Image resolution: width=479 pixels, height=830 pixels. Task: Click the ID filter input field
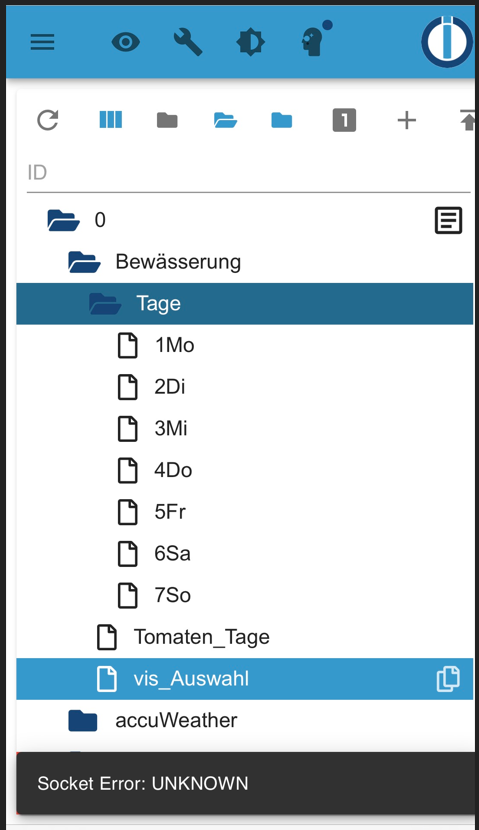[x=249, y=173]
